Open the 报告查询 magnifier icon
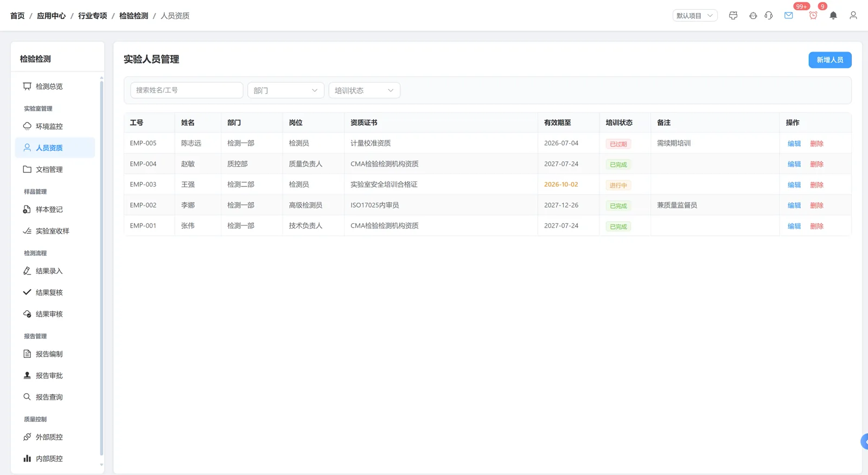This screenshot has width=868, height=475. [x=27, y=397]
